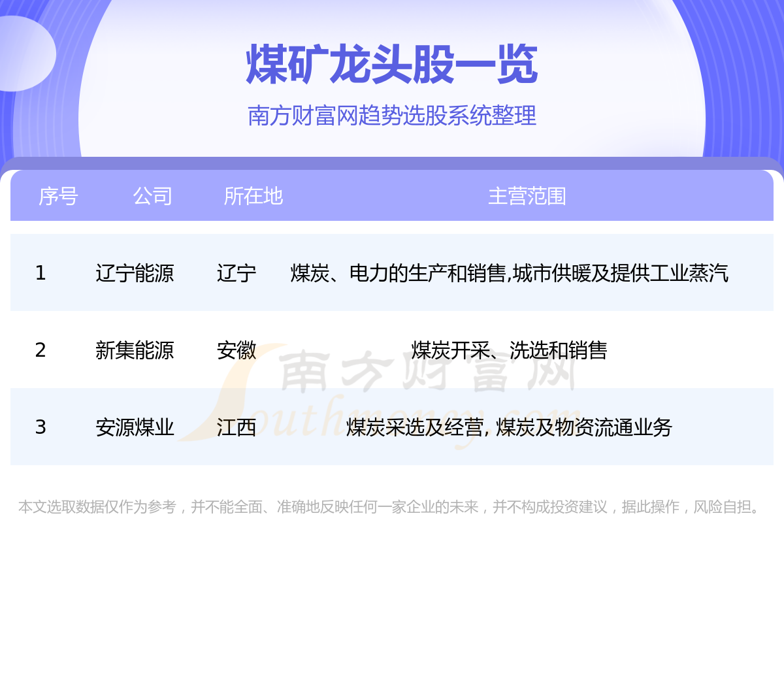The width and height of the screenshot is (784, 686).
Task: Select the company 辽宁能源
Action: [x=135, y=273]
